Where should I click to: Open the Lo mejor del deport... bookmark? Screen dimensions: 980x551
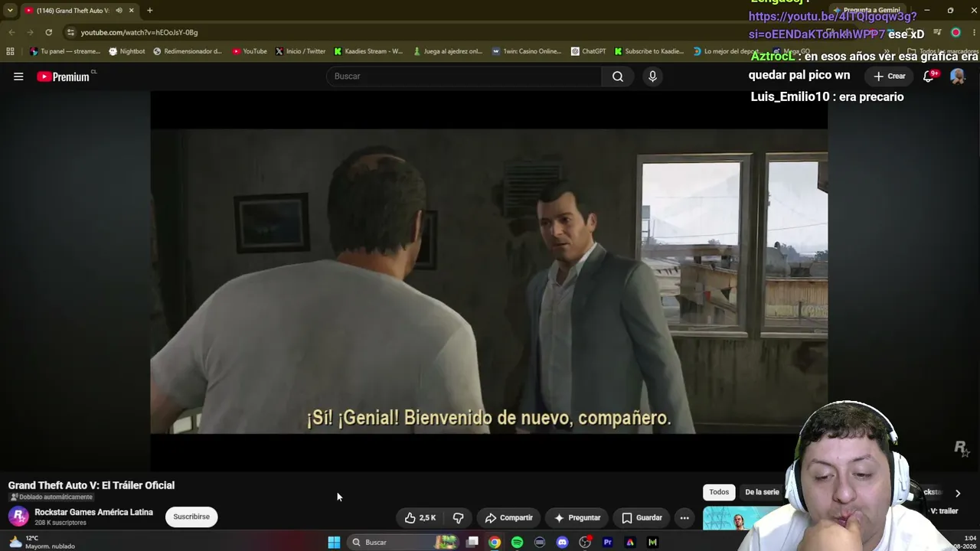pos(727,51)
